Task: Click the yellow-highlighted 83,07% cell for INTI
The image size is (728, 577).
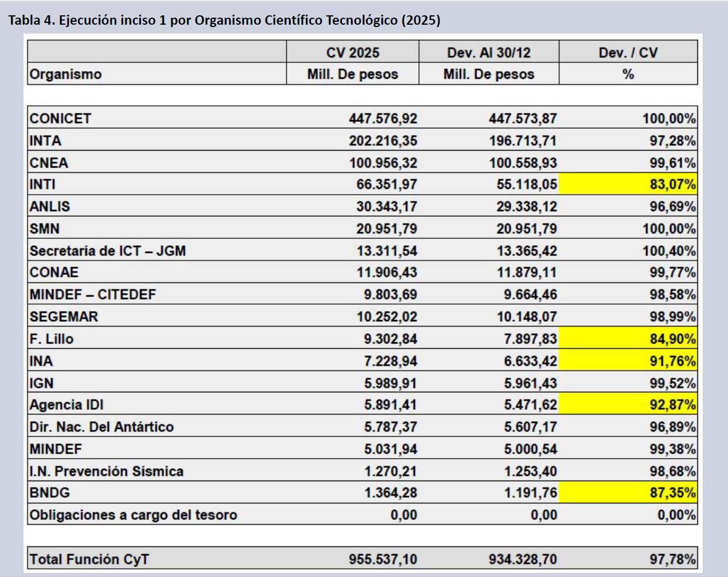Action: (x=628, y=184)
